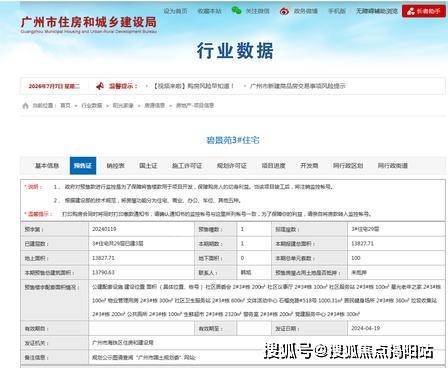
Task: Click the home icon in breadcrumb
Action: (25, 106)
